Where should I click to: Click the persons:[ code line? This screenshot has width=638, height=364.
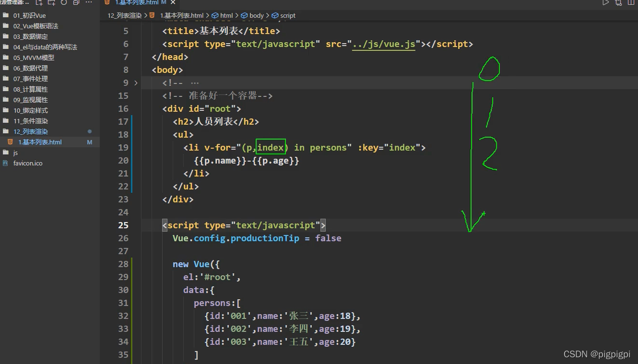coord(217,303)
